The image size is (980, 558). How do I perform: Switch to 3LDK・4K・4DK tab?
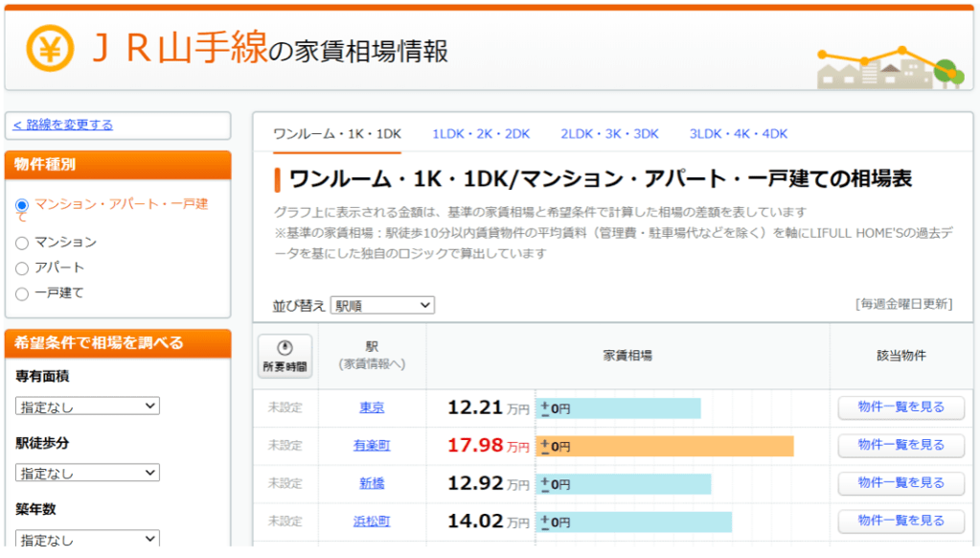point(738,134)
